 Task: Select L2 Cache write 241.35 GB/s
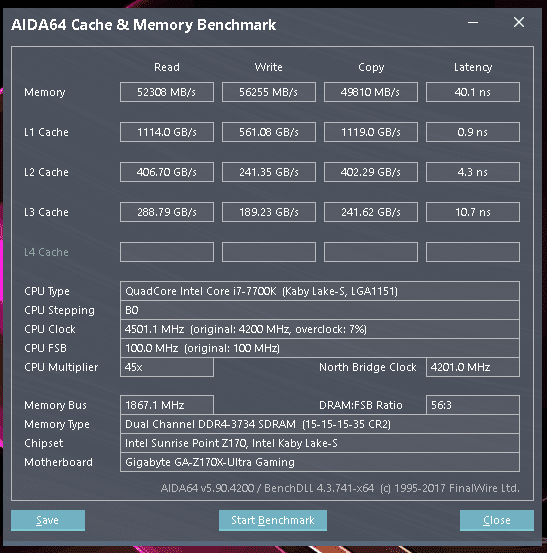pos(269,172)
